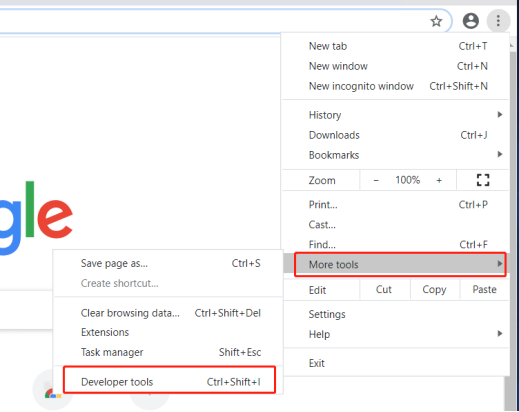Enter fullscreen using the fullscreen icon
The width and height of the screenshot is (519, 412).
pyautogui.click(x=483, y=180)
